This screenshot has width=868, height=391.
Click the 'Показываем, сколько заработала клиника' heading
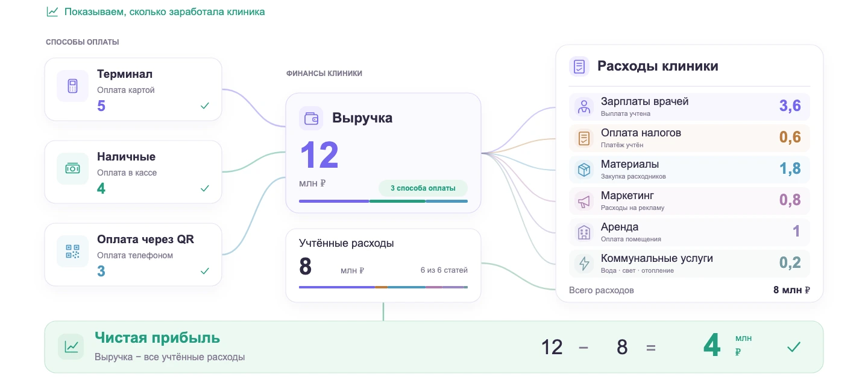[x=165, y=11]
